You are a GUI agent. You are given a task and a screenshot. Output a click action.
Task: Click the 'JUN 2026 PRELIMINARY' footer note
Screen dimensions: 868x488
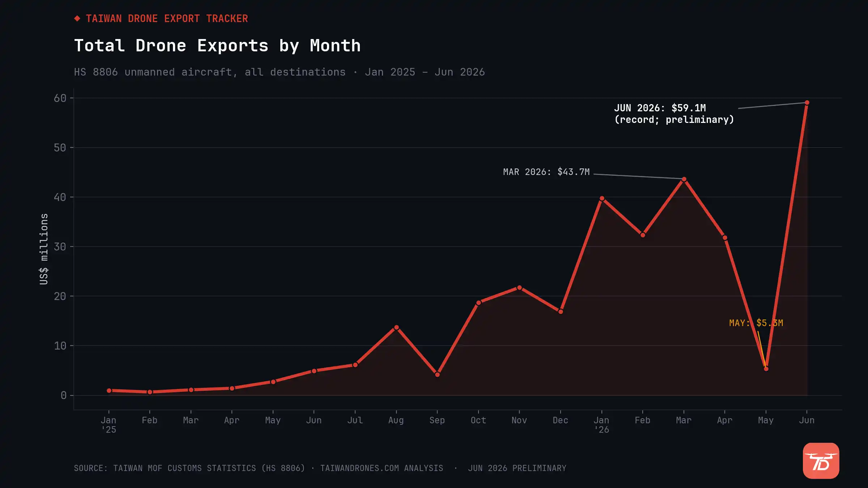tap(517, 468)
